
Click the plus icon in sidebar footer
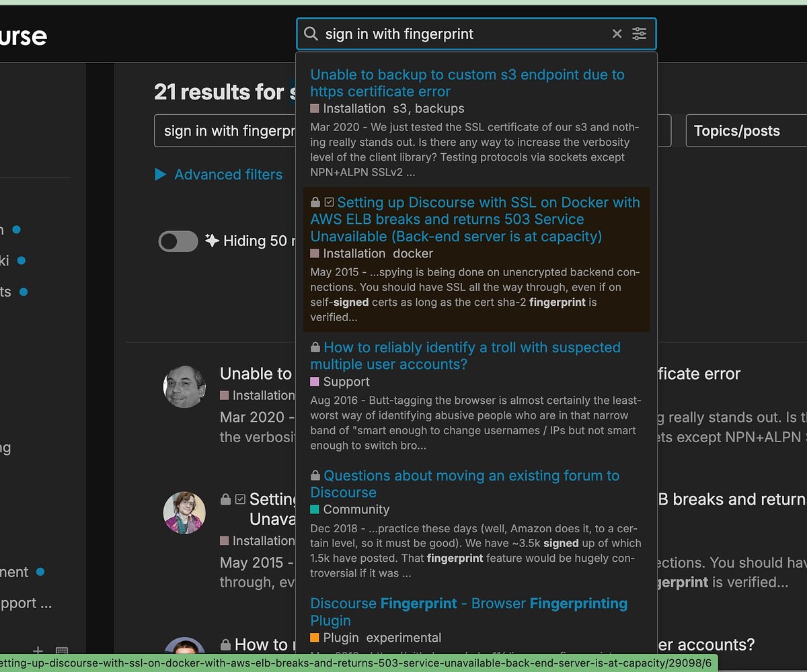pos(38,650)
